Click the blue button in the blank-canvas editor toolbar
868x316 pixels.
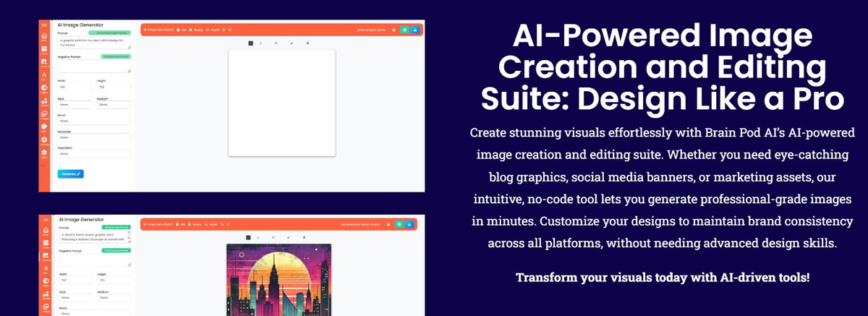tap(415, 30)
